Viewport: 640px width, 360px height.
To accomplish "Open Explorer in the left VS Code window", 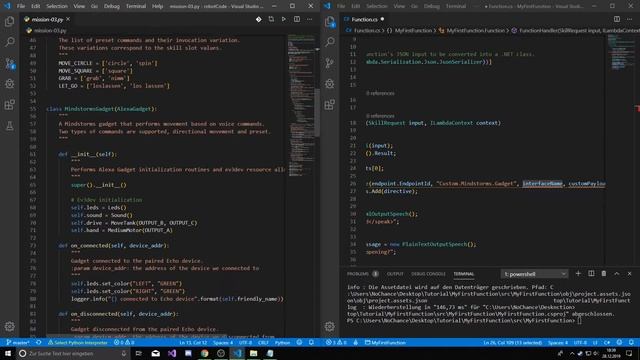I will [x=9, y=21].
